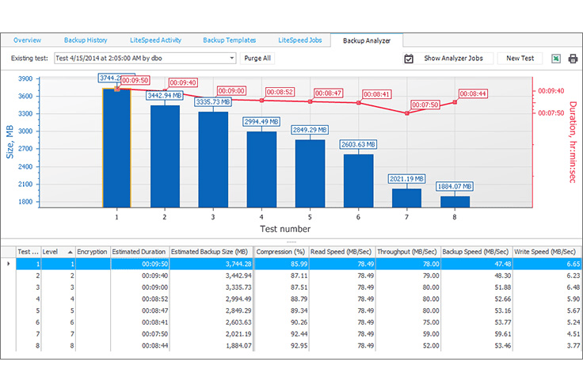Switch to the Overview tab
This screenshot has height=392, width=583.
tap(27, 39)
